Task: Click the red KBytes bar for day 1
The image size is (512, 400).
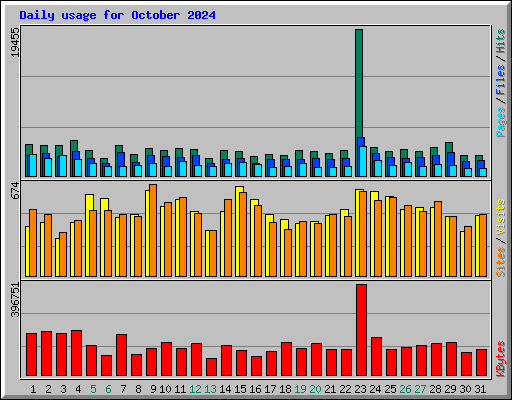Action: point(31,355)
